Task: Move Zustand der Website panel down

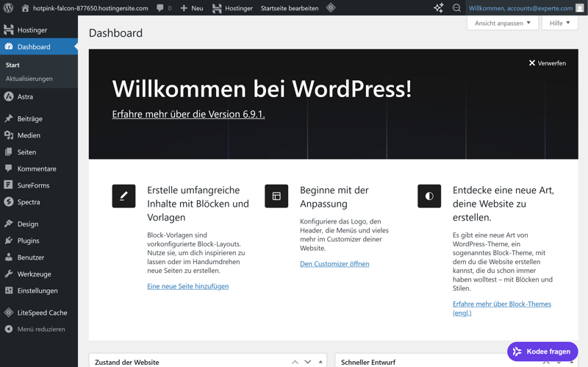Action: 307,362
